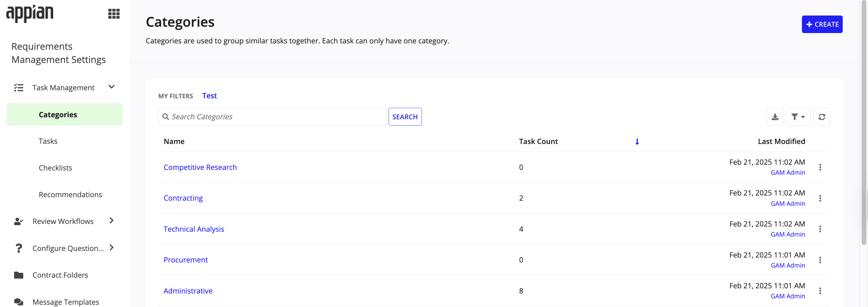Open the Administrative category link
The image size is (868, 307).
tap(188, 291)
